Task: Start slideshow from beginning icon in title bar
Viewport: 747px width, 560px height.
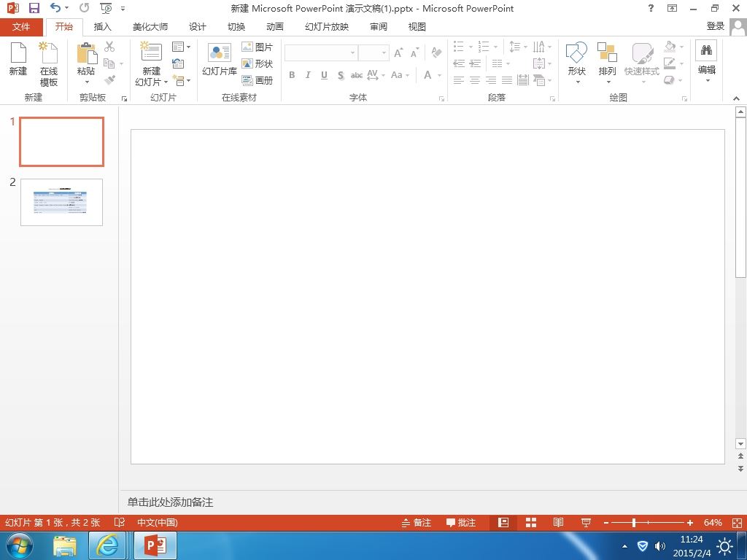Action: pyautogui.click(x=107, y=8)
